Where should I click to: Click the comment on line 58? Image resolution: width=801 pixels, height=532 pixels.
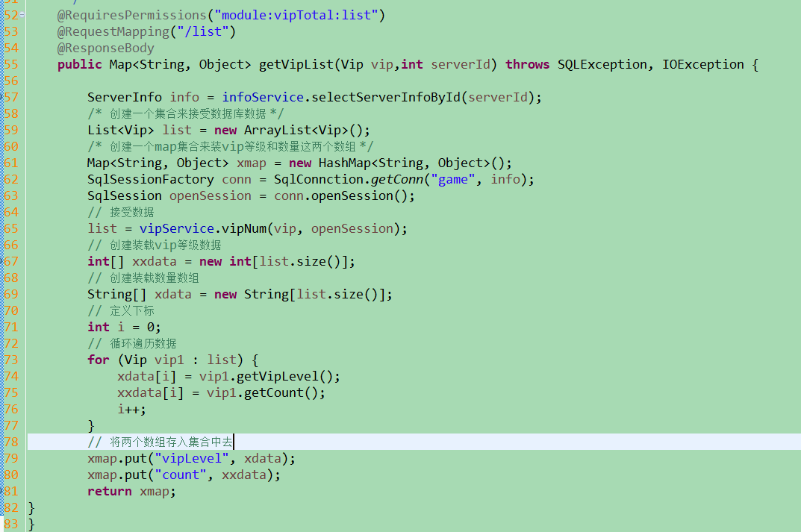[185, 113]
